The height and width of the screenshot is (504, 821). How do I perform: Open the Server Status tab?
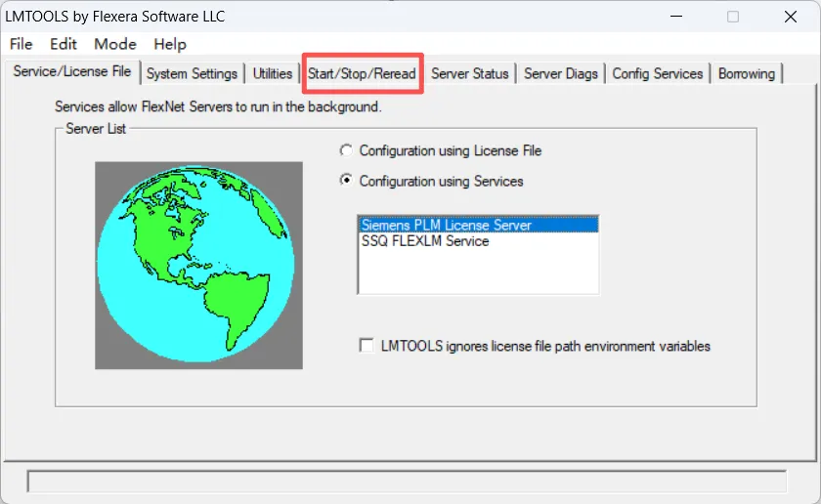point(470,74)
